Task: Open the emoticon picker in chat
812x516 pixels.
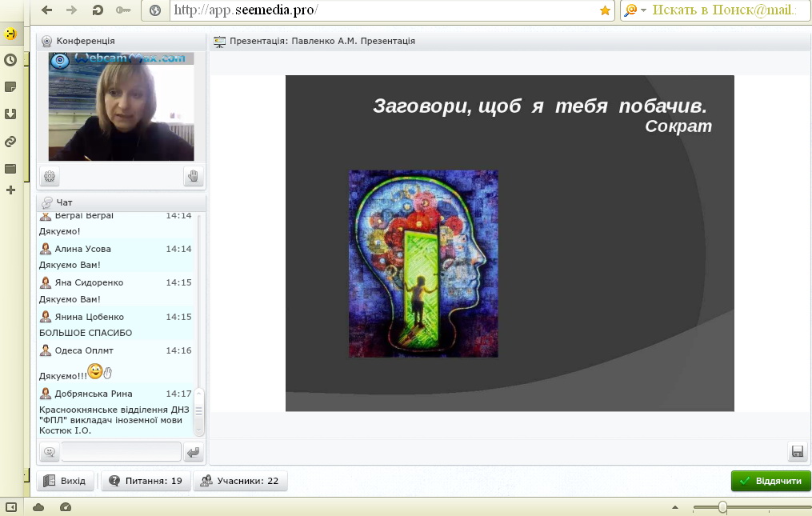Action: [50, 453]
